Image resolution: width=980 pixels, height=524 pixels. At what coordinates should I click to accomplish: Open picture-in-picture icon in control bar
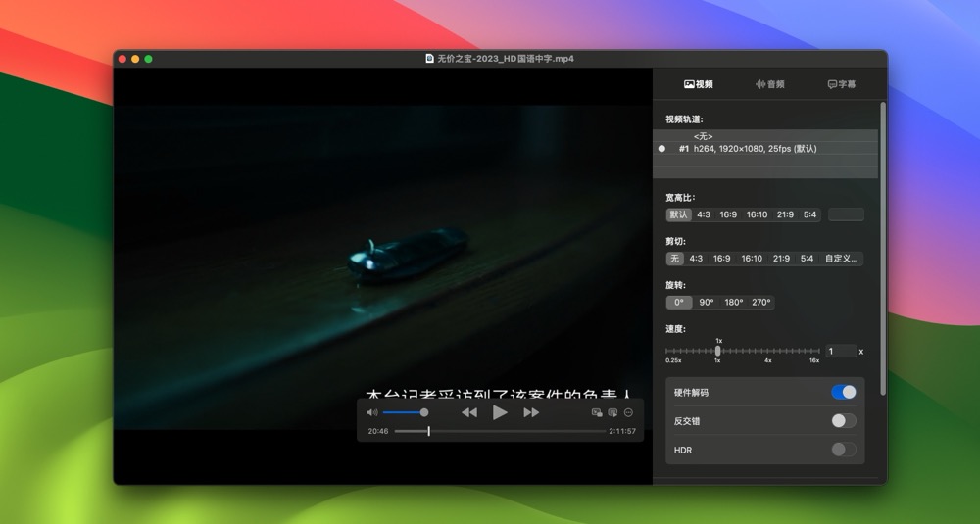pos(597,412)
